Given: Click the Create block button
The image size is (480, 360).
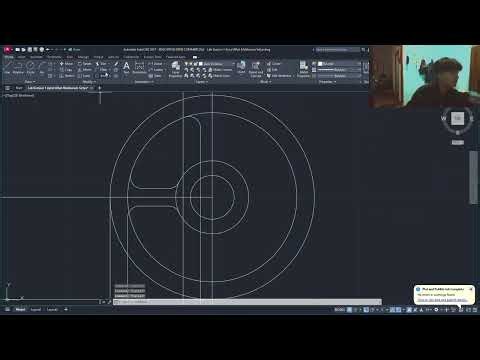Looking at the screenshot, I should point(273,63).
